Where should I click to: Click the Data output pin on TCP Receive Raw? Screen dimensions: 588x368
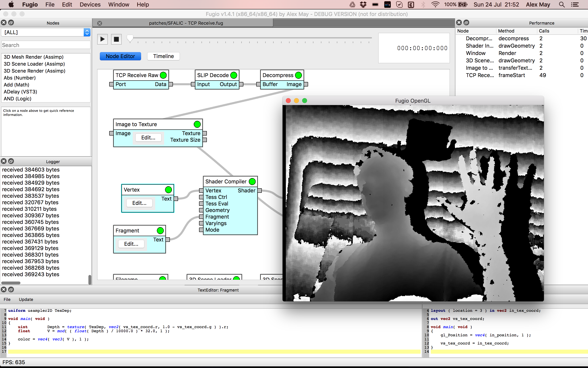[x=171, y=84]
